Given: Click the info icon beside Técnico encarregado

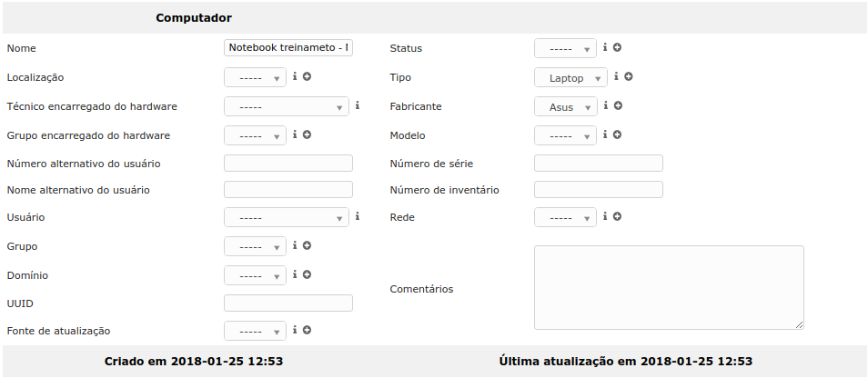Looking at the screenshot, I should pyautogui.click(x=358, y=106).
